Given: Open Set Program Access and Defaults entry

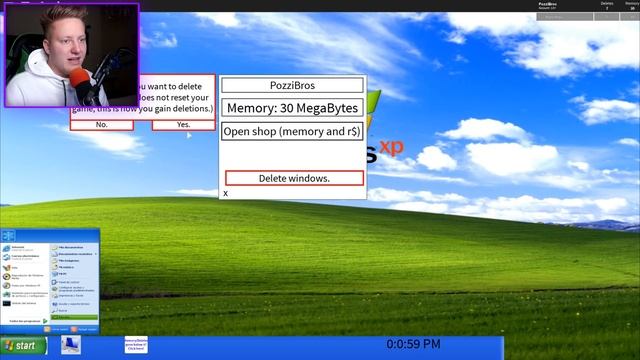Looking at the screenshot, I should pyautogui.click(x=73, y=289).
